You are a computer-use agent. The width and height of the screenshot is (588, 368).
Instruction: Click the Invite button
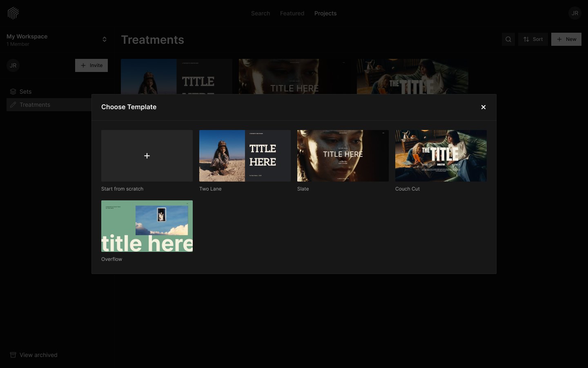coord(91,65)
